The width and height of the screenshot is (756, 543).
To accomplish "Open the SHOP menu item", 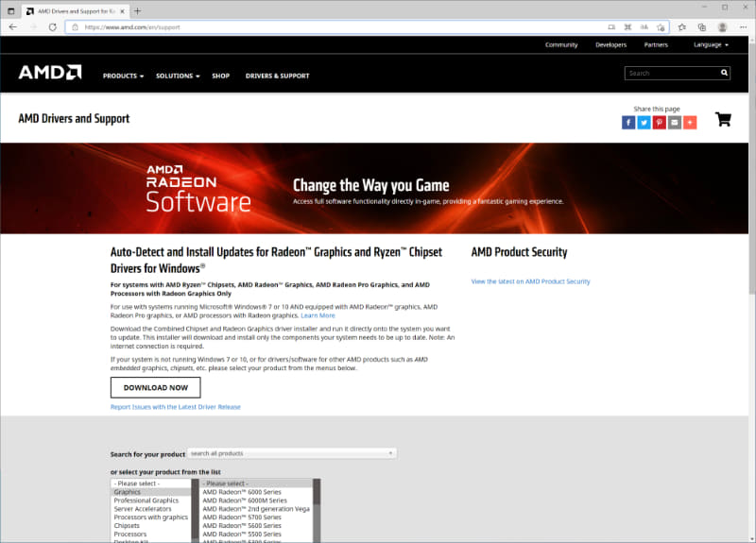I will (221, 76).
